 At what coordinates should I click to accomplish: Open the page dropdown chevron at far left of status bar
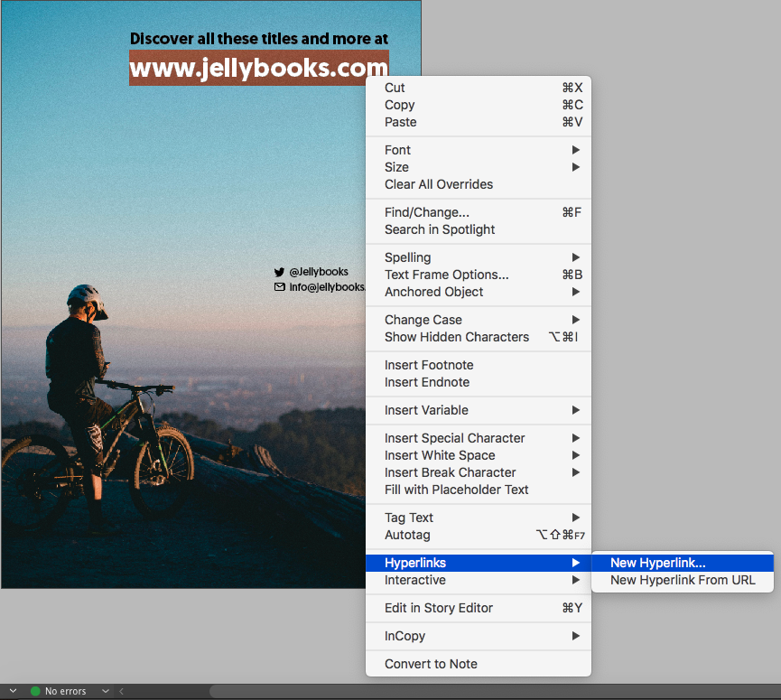[13, 691]
